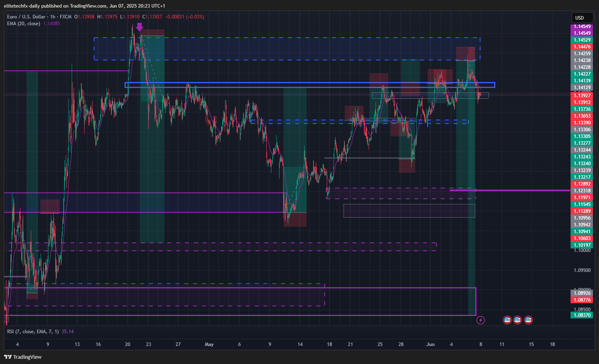This screenshot has height=364, width=599.
Task: Click the May label on the time axis
Action: (x=209, y=344)
